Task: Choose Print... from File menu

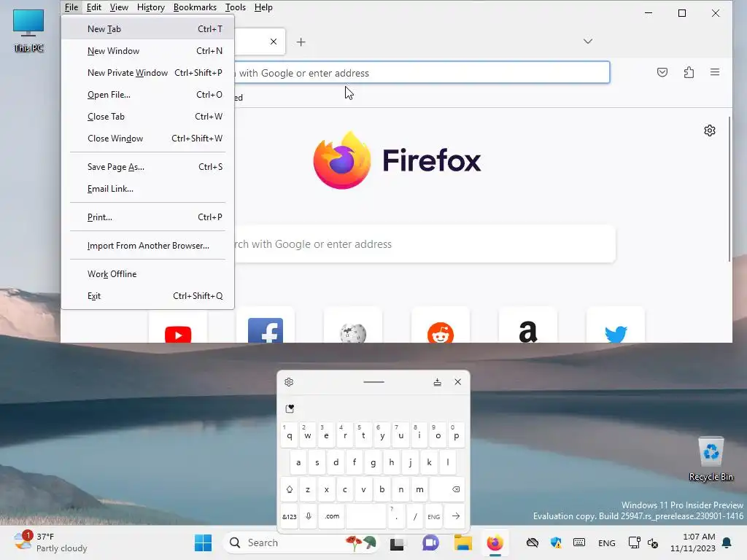Action: (x=147, y=217)
